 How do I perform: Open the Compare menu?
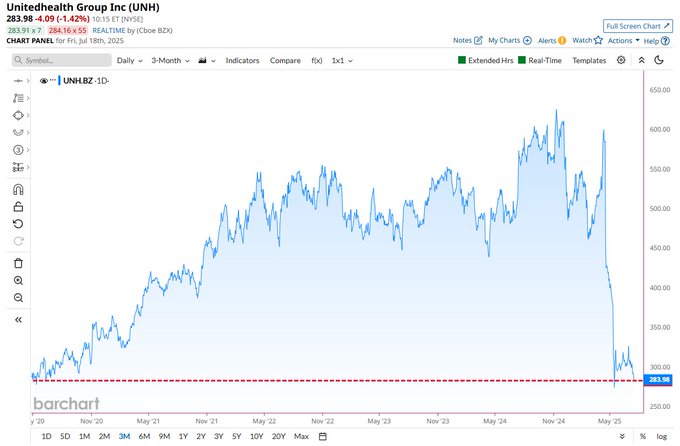point(285,60)
